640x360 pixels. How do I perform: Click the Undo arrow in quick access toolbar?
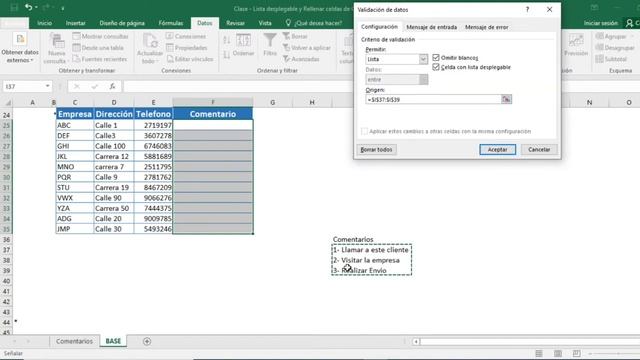pyautogui.click(x=28, y=7)
